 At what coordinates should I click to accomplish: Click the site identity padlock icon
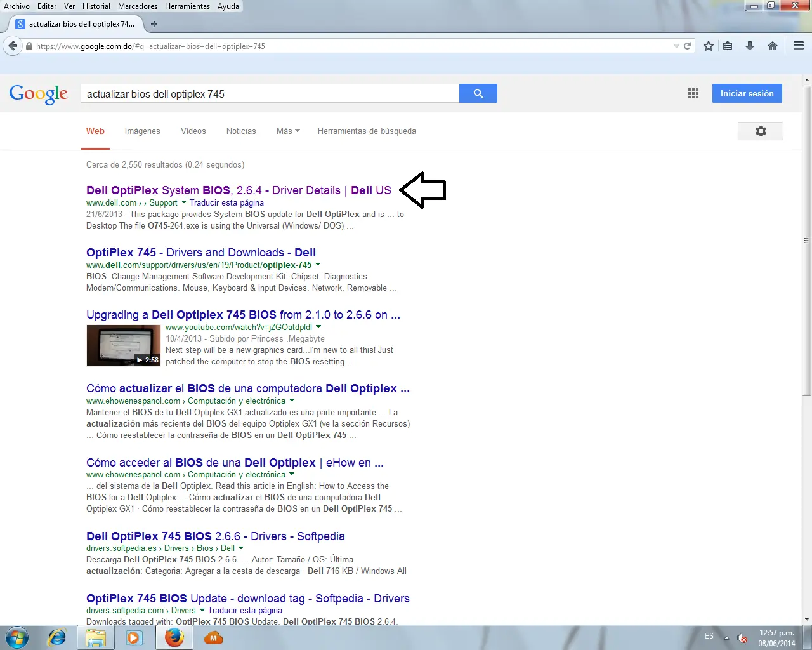point(29,46)
